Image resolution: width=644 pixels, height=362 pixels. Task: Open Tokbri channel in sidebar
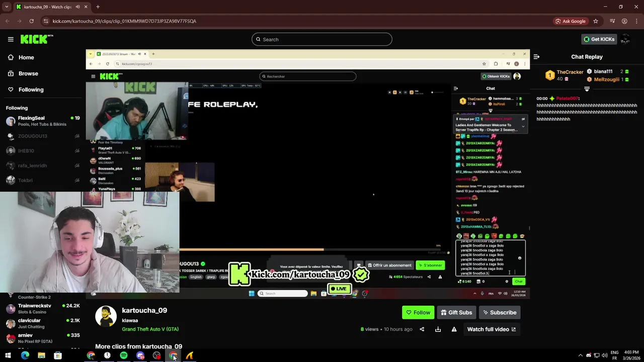click(43, 180)
